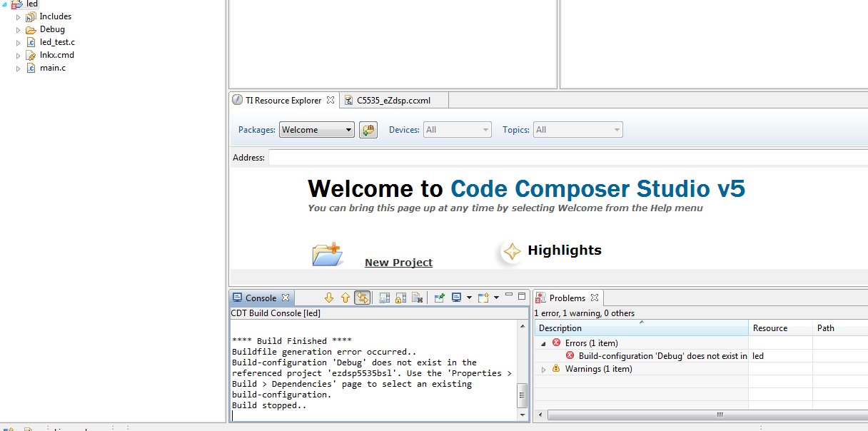Viewport: 868px width, 431px height.
Task: Switch to the Problems tab
Action: [567, 298]
